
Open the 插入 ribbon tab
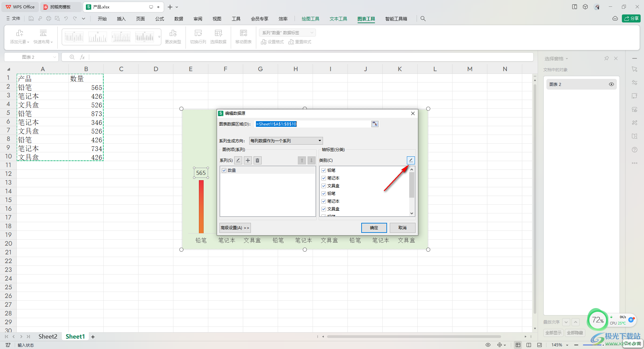(x=121, y=19)
